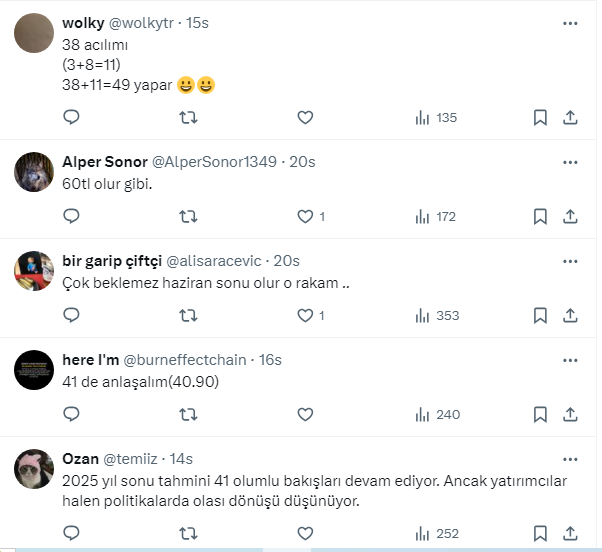Retweet Alper Sonor's 60tl tweet
The width and height of the screenshot is (602, 552).
click(x=187, y=216)
